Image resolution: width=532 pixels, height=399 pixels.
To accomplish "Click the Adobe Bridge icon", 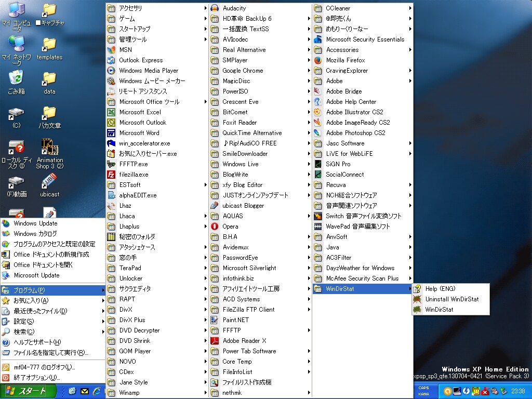I will coord(317,91).
